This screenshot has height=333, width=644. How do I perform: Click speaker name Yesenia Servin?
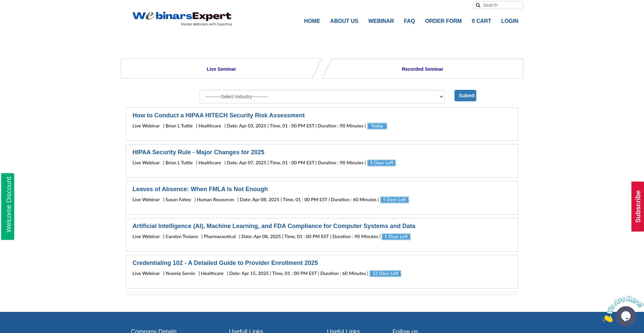pos(180,273)
